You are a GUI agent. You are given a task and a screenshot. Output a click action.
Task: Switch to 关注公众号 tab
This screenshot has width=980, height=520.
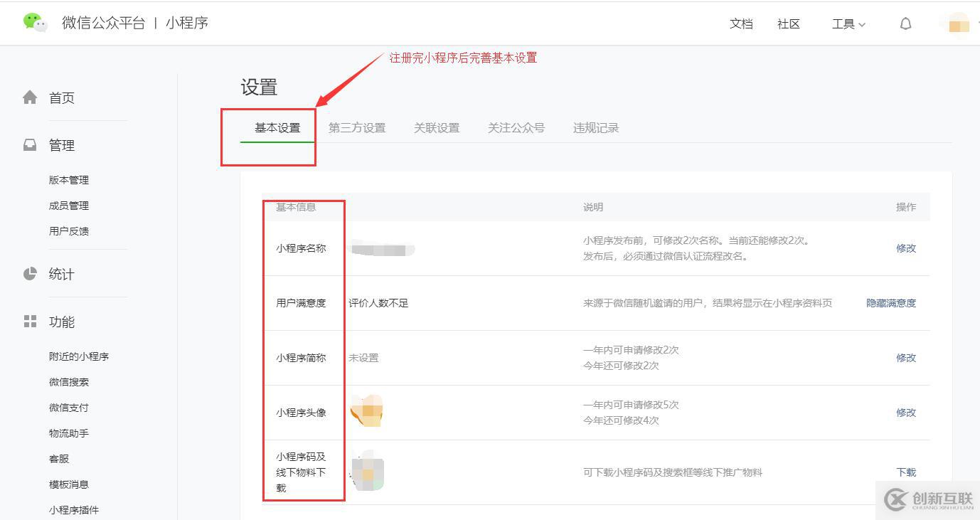(x=516, y=128)
